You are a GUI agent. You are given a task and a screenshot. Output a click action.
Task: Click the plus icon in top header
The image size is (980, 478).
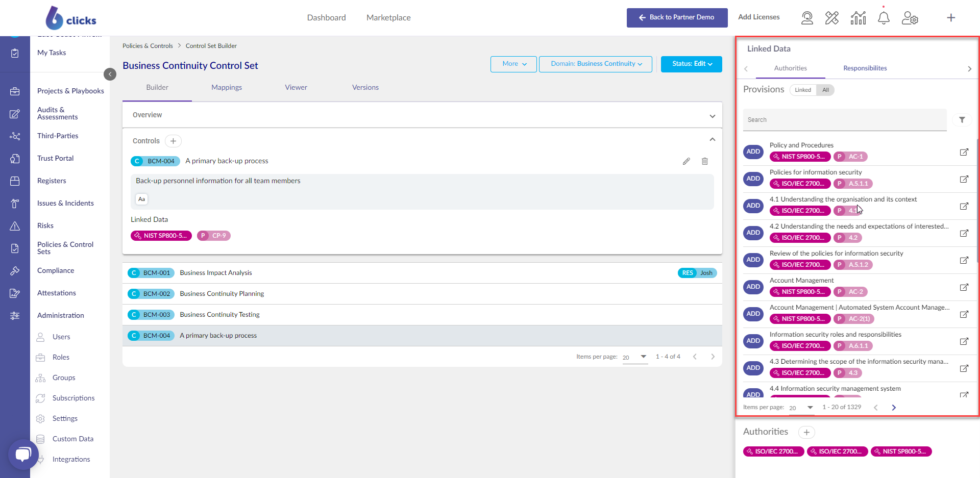(951, 18)
